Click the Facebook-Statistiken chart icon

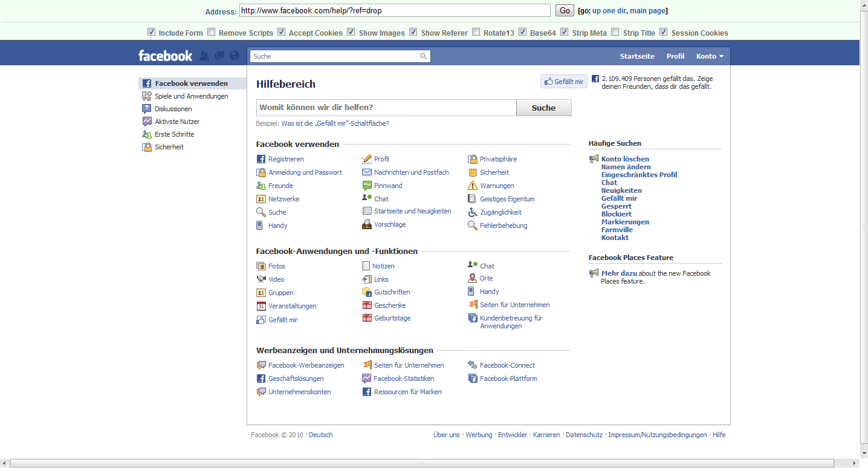click(366, 379)
